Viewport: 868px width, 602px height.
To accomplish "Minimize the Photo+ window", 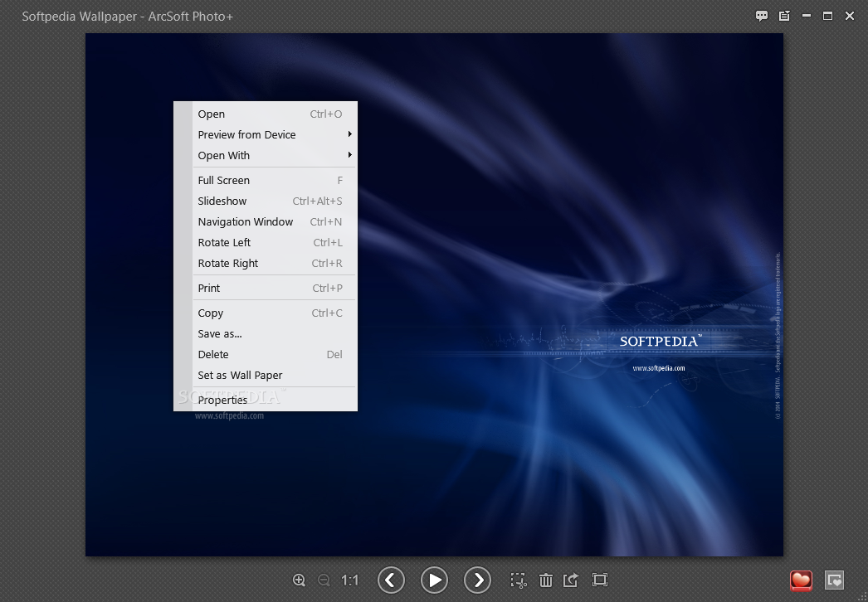I will 807,16.
